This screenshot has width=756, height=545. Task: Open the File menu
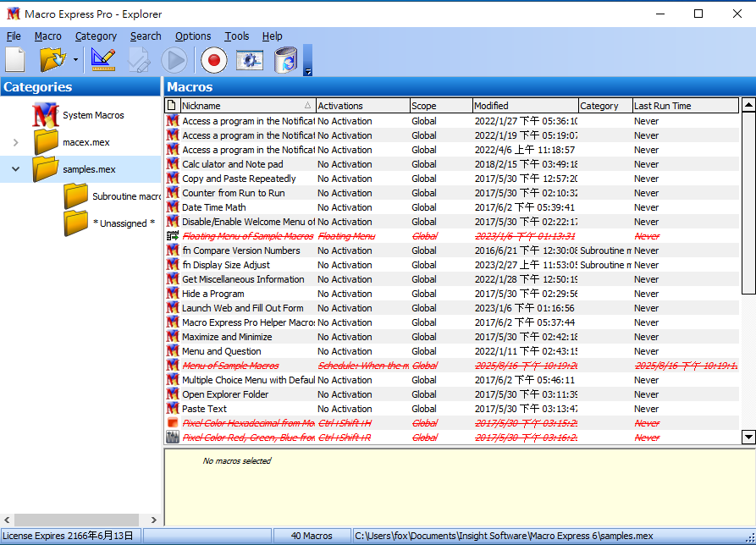[x=14, y=36]
